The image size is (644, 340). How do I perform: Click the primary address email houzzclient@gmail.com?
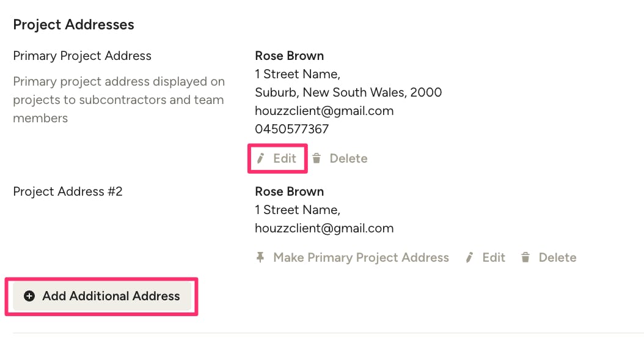324,111
